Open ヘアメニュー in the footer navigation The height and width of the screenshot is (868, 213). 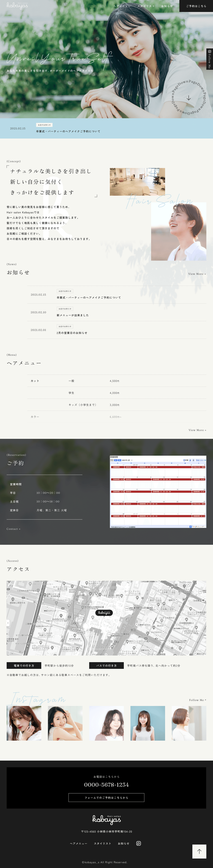coord(78,843)
